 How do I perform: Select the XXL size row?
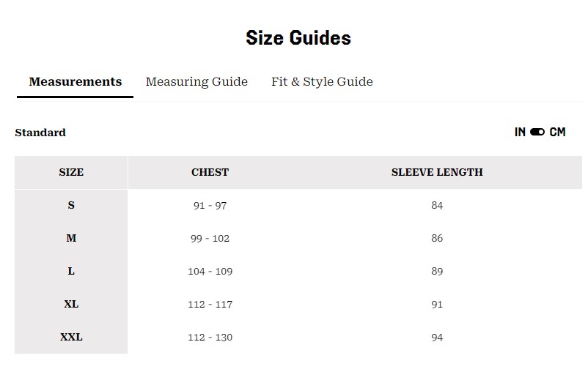point(71,338)
